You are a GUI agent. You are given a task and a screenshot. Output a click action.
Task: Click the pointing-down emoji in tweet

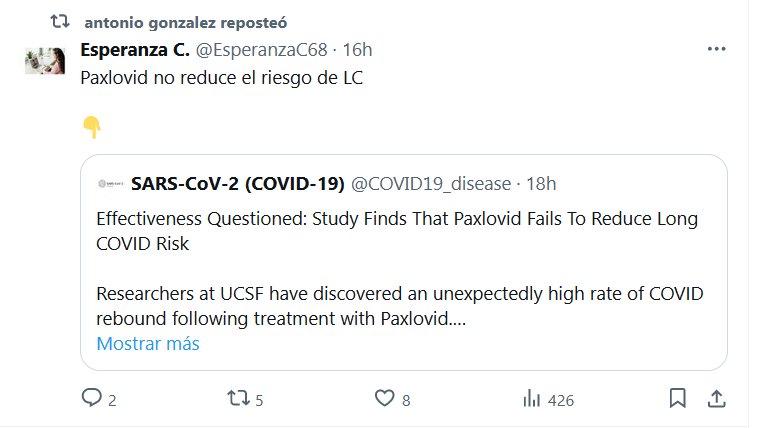click(91, 127)
